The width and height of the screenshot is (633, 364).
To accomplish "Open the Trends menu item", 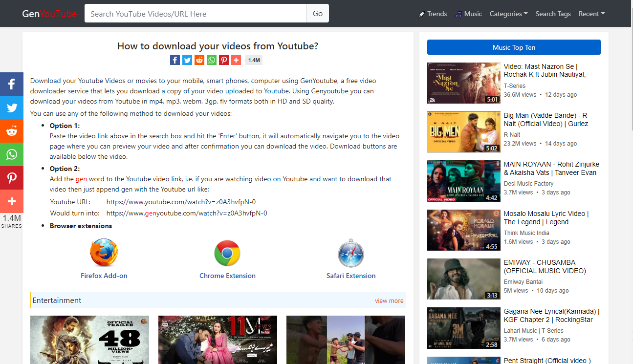I will point(433,14).
